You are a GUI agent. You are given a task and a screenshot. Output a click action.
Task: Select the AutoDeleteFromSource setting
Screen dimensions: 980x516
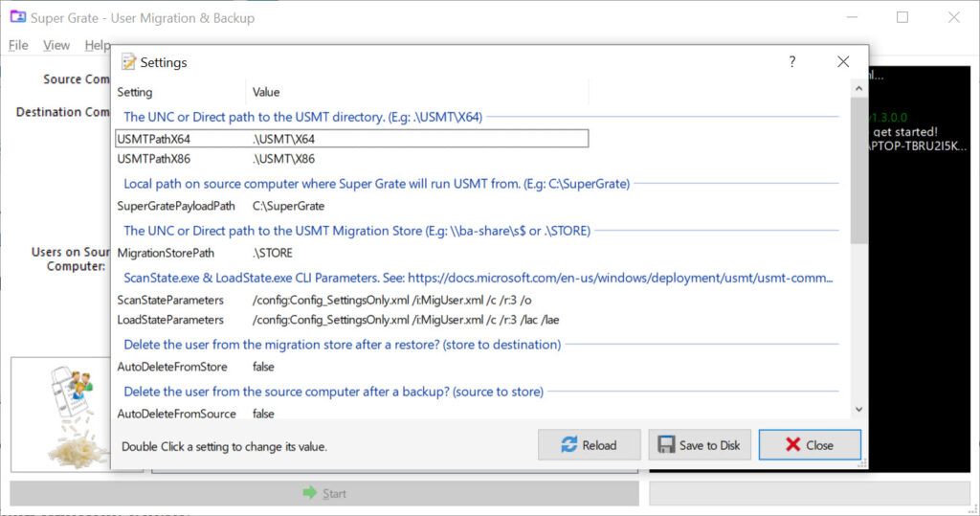352,414
